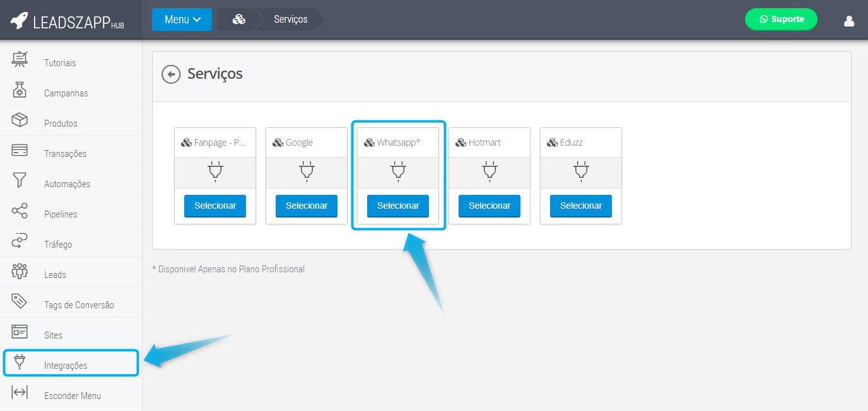Click the Campanhas flask icon
The width and height of the screenshot is (868, 411).
(x=20, y=91)
